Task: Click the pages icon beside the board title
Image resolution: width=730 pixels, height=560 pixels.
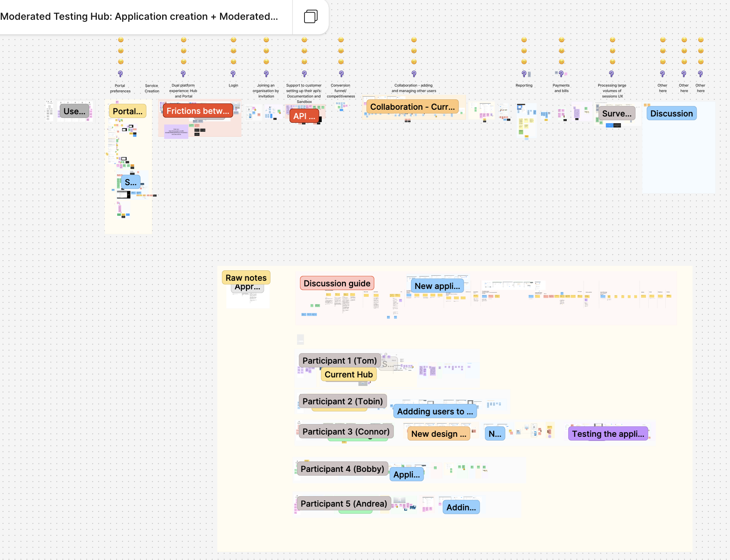Action: tap(310, 16)
